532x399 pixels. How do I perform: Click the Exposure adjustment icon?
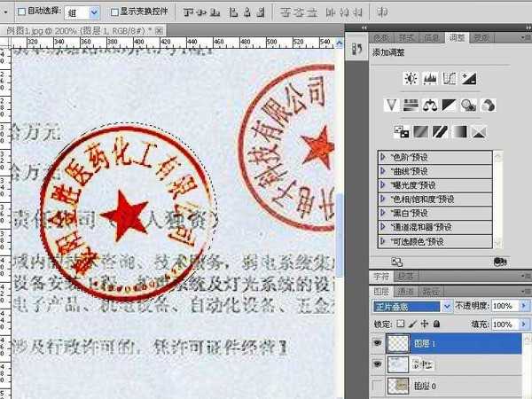pos(469,79)
